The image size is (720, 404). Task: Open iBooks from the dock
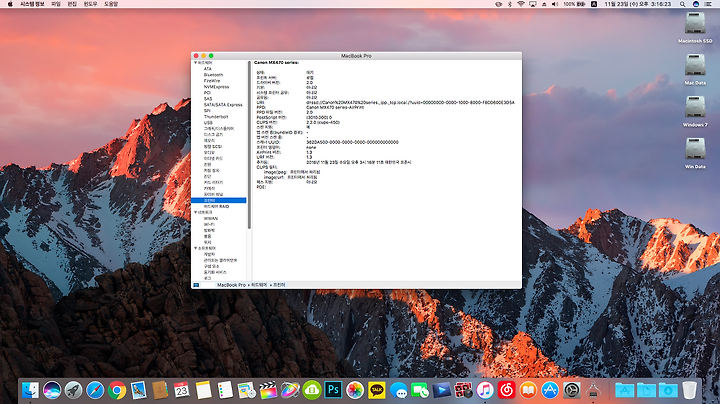pyautogui.click(x=528, y=390)
